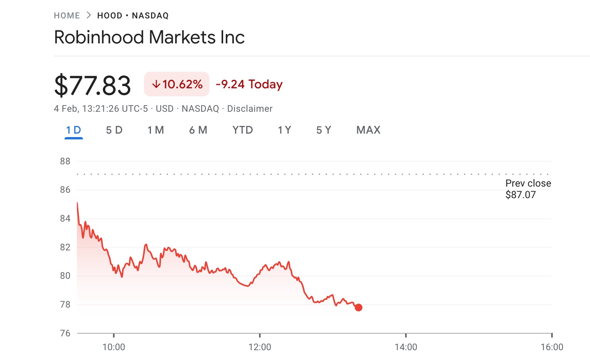
Task: Click the HOOD • NASDAQ breadcrumb
Action: [x=133, y=16]
